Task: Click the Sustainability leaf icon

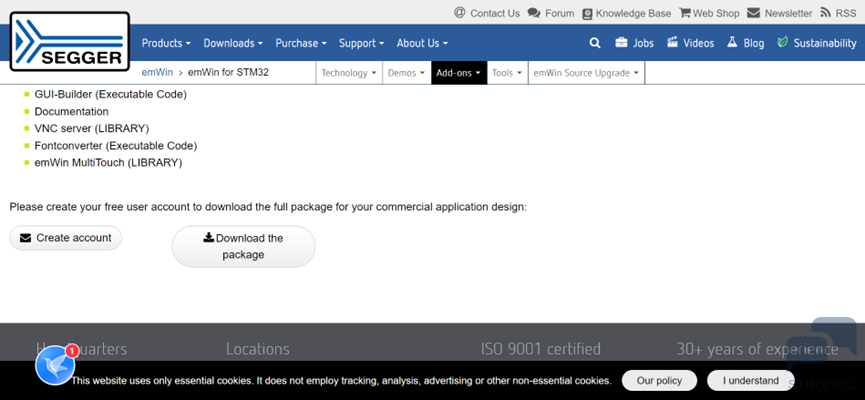Action: click(x=782, y=42)
